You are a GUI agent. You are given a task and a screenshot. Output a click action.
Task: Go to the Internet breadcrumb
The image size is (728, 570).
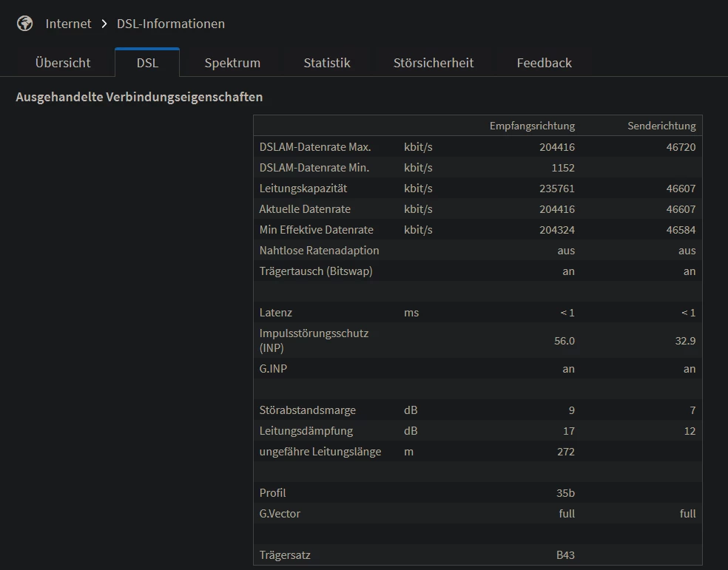tap(68, 24)
